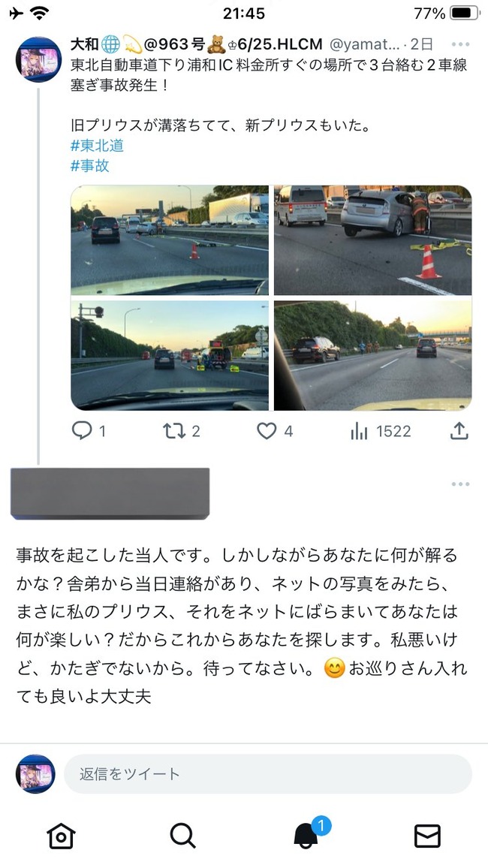
Task: Open direct messages envelope icon
Action: (x=427, y=836)
